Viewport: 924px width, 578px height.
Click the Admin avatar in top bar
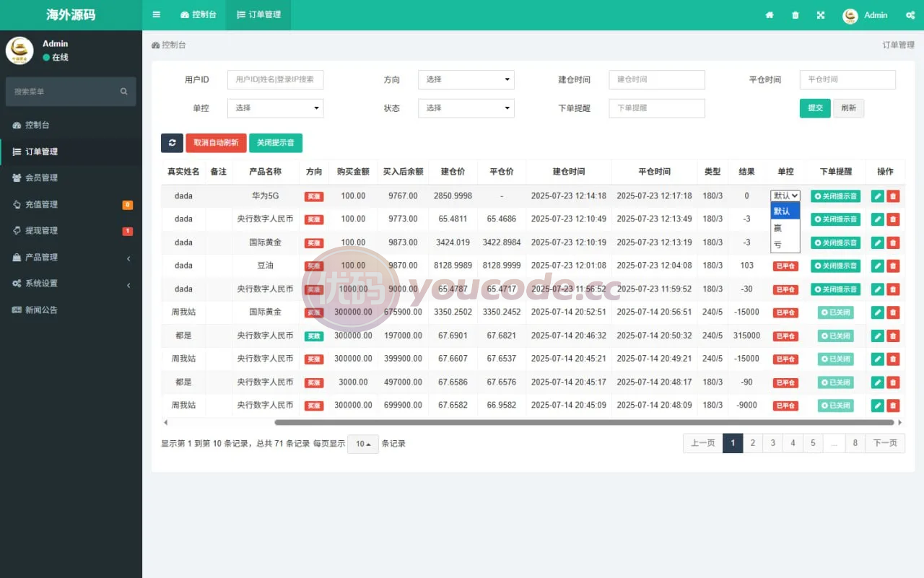(850, 15)
